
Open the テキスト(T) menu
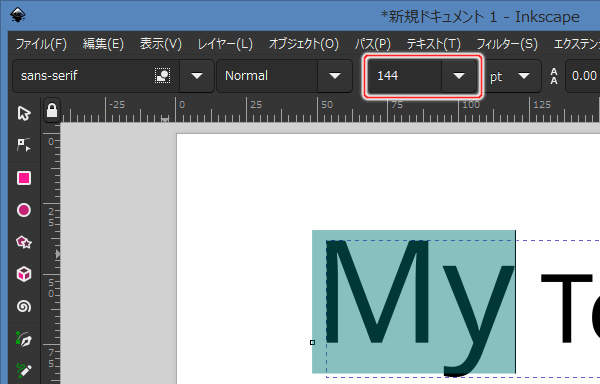pyautogui.click(x=434, y=44)
